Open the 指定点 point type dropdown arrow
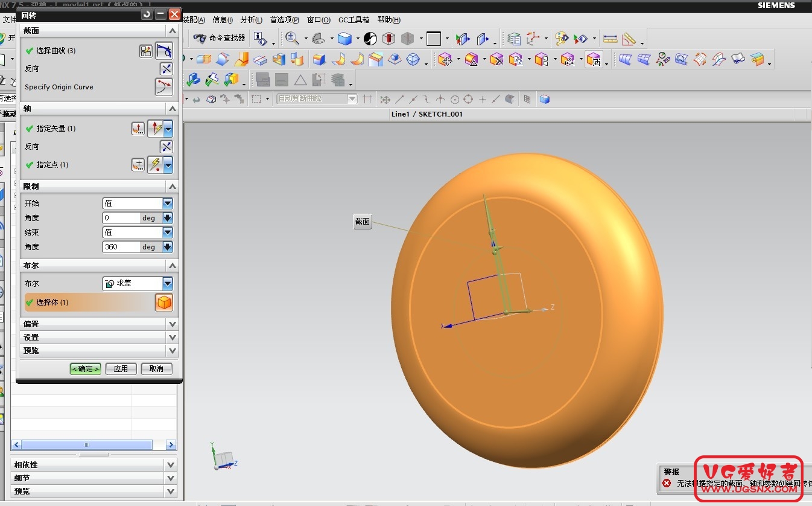This screenshot has height=506, width=812. point(168,165)
